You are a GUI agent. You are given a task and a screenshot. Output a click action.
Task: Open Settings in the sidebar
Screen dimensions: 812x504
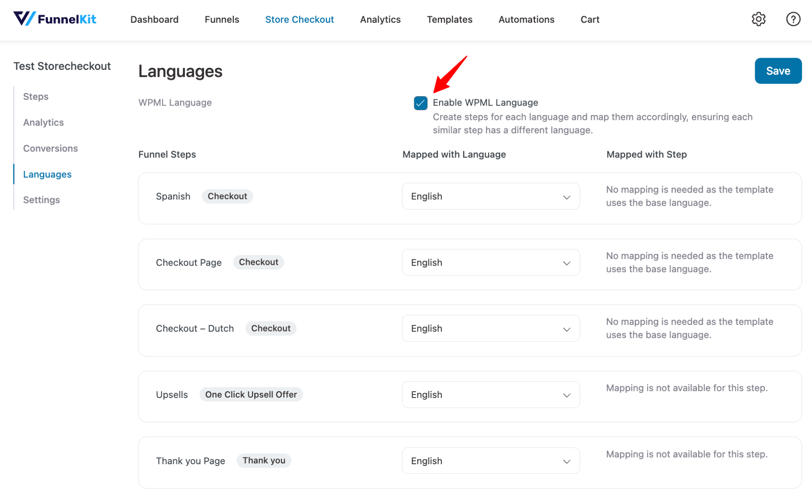click(x=41, y=200)
